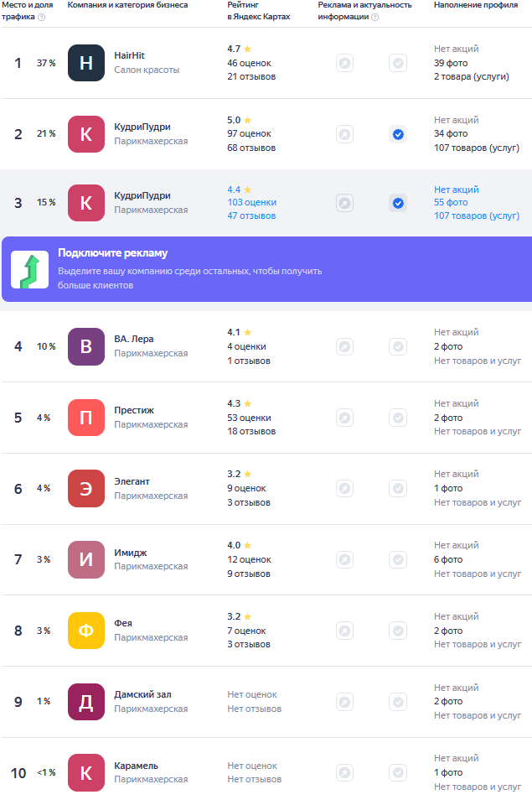The height and width of the screenshot is (805, 532).
Task: Click the Элегант avatar icon
Action: click(86, 488)
